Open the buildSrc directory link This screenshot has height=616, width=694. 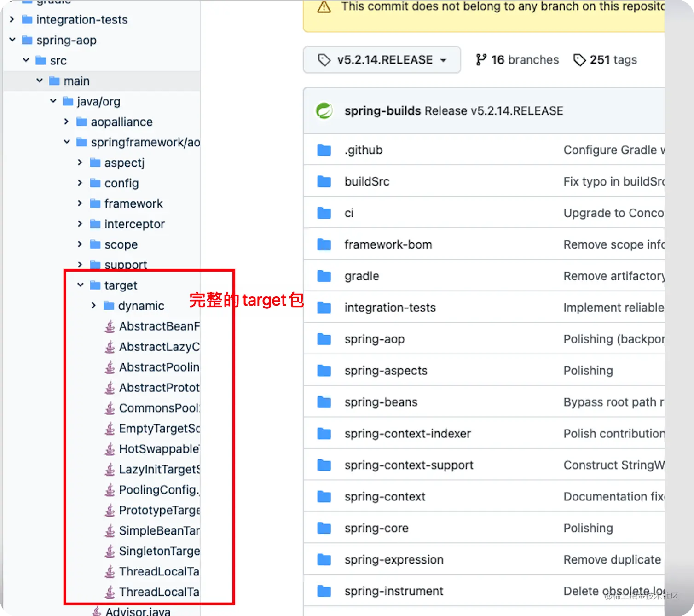[367, 181]
